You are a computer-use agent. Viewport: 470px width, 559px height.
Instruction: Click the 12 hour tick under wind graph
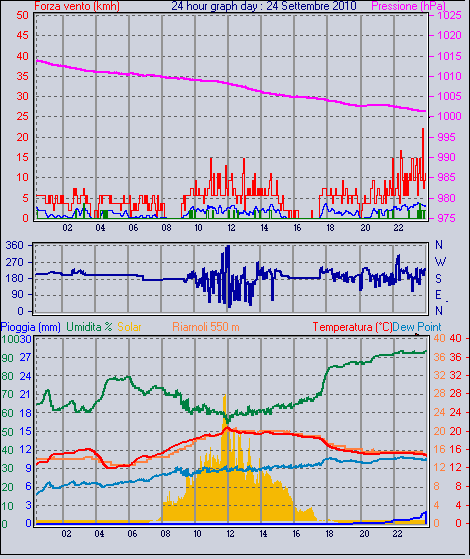[231, 227]
